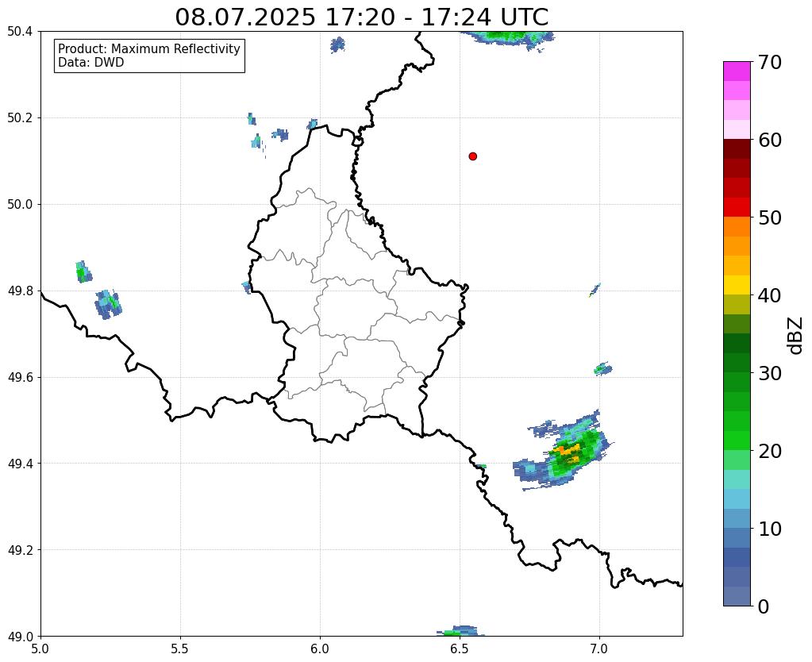The width and height of the screenshot is (812, 662).
Task: Click the 'dBZ' colorbar label
Action: pyautogui.click(x=796, y=335)
